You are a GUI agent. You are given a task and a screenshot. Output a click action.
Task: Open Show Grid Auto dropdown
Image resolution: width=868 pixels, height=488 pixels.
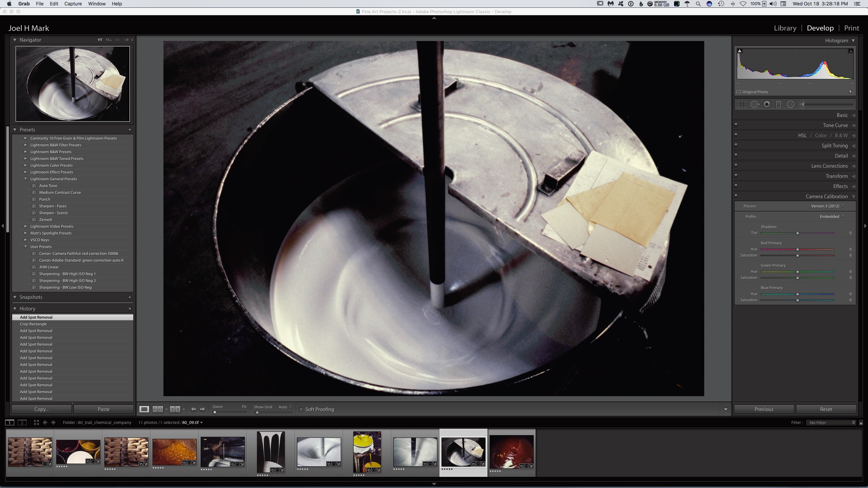285,407
